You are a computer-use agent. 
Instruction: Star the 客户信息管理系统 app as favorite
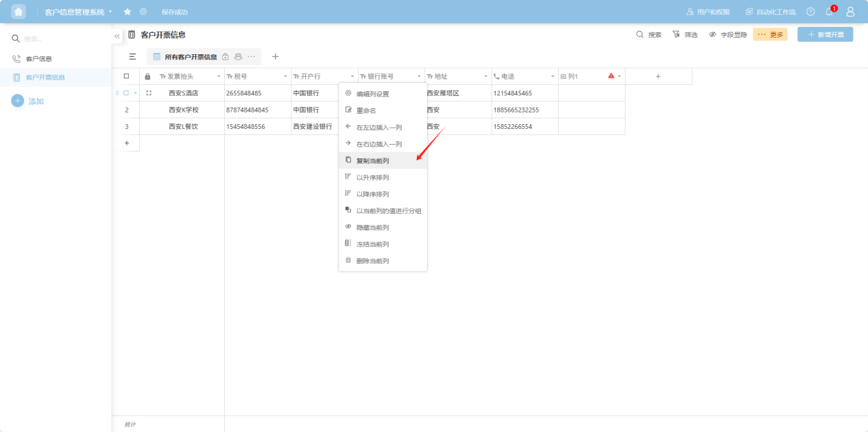click(x=128, y=12)
